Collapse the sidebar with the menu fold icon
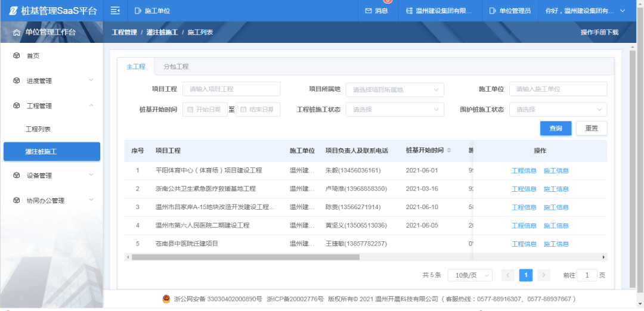The height and width of the screenshot is (311, 644). click(x=116, y=11)
